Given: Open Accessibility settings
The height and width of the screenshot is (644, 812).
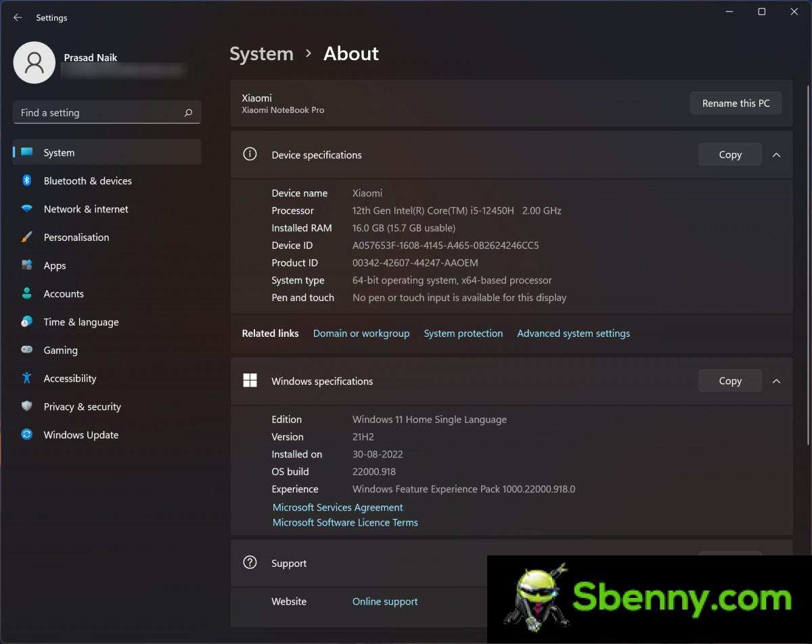Looking at the screenshot, I should pos(107,379).
